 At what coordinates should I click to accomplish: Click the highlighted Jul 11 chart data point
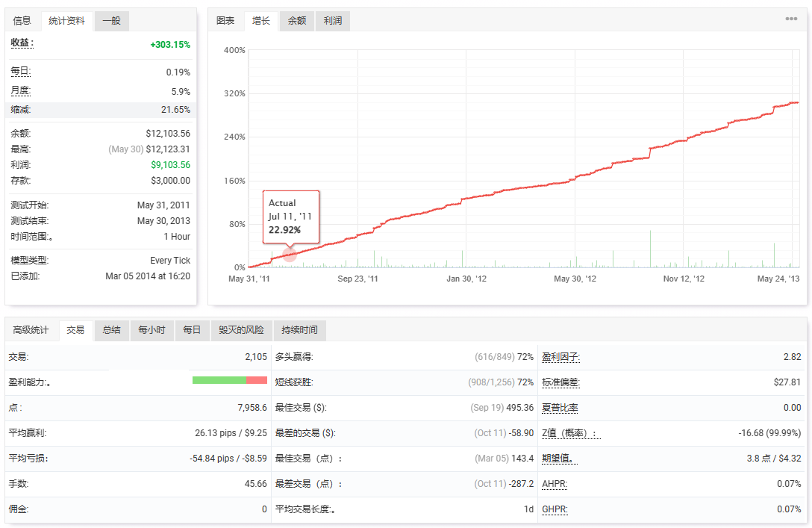(290, 255)
